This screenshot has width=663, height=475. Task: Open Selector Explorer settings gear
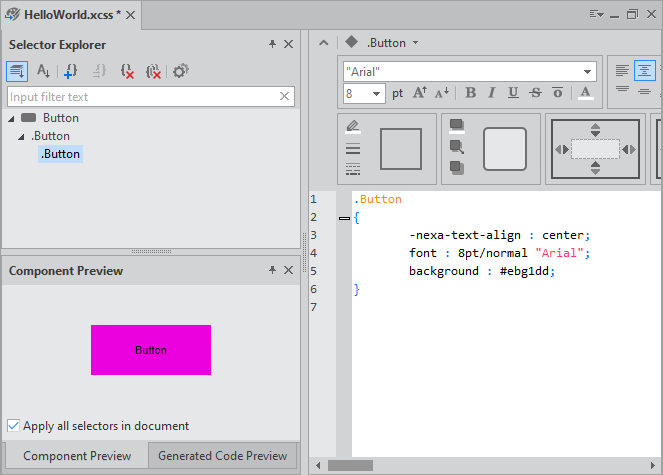tap(180, 71)
